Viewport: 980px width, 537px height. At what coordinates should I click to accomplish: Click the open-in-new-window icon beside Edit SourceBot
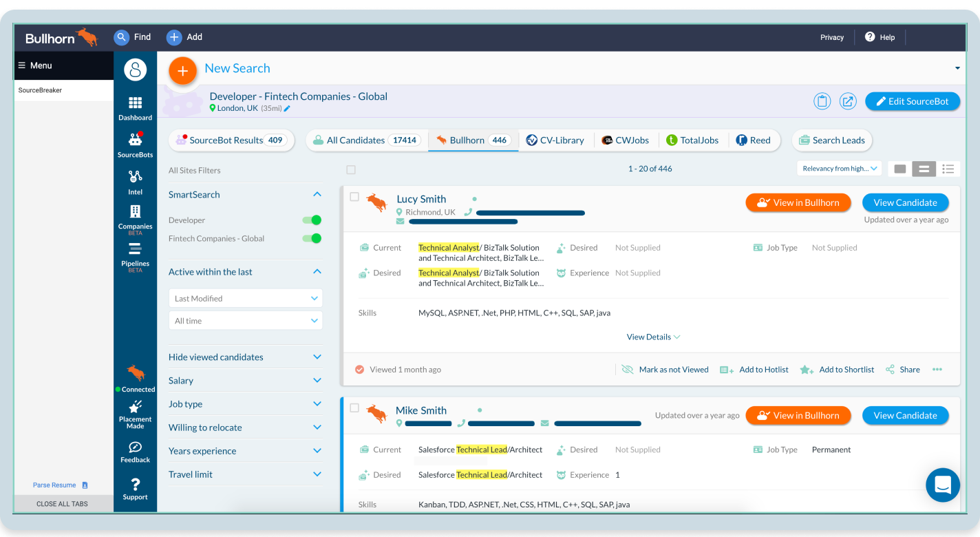[848, 101]
